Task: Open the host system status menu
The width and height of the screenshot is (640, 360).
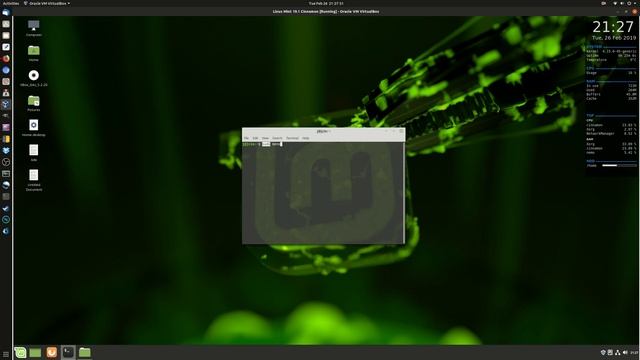Action: coord(625,3)
